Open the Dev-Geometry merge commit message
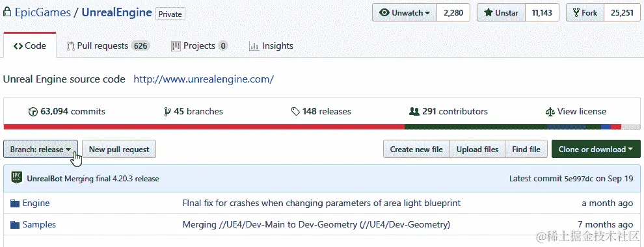644x247 pixels. [316, 224]
